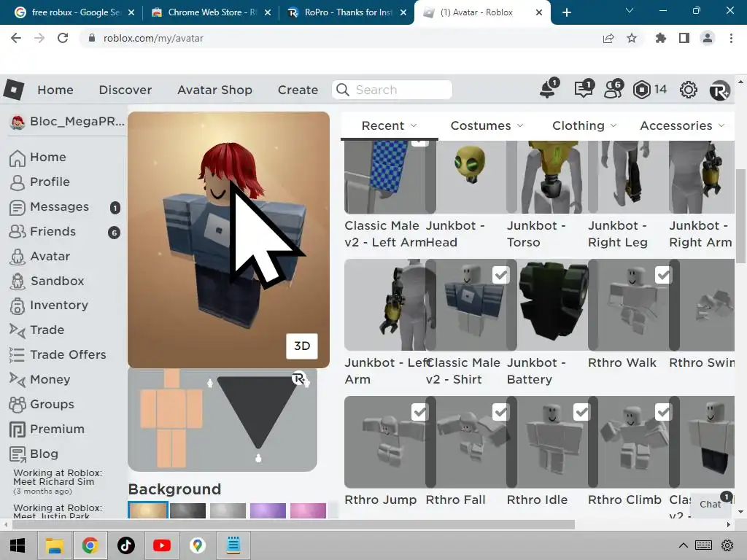
Task: Expand the Clothing dropdown
Action: (584, 125)
